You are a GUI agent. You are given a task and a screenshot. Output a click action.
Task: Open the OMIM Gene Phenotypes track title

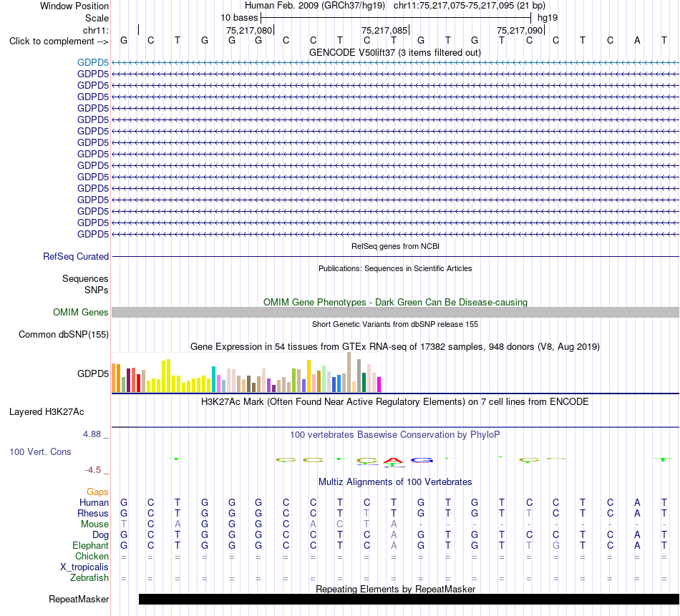[x=395, y=302]
